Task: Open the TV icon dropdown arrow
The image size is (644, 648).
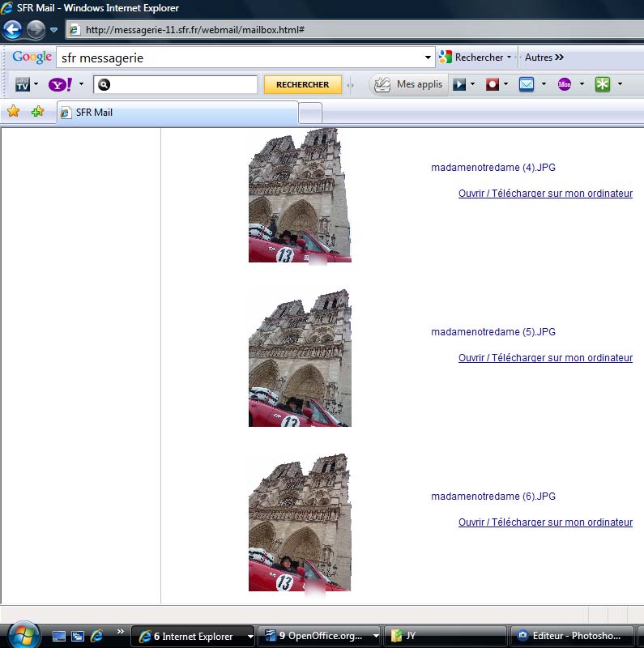Action: coord(36,84)
